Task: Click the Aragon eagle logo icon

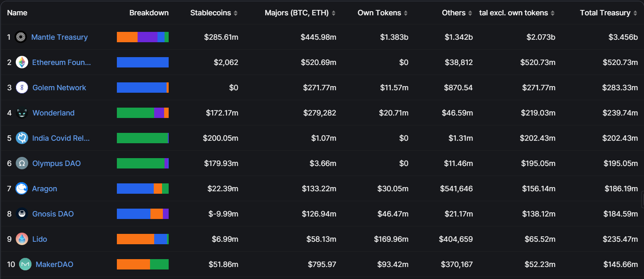Action: point(22,189)
